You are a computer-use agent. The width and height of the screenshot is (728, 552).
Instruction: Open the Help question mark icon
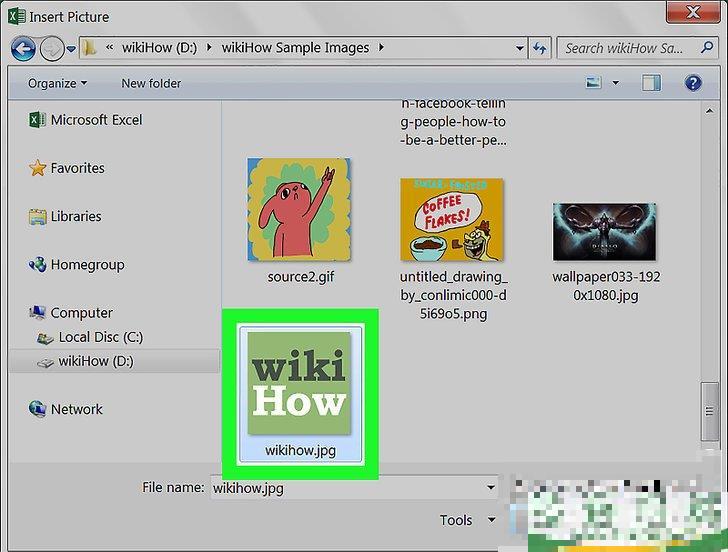[691, 83]
